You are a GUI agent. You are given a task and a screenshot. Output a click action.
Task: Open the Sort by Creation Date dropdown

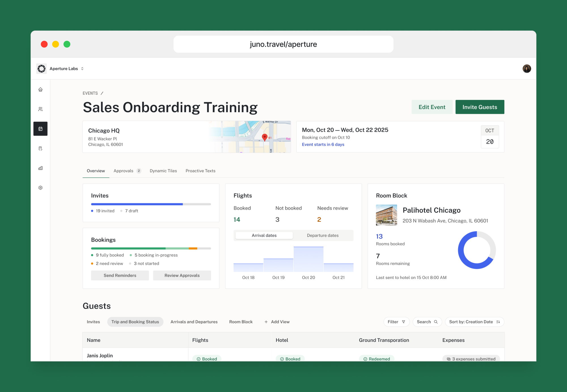click(474, 321)
